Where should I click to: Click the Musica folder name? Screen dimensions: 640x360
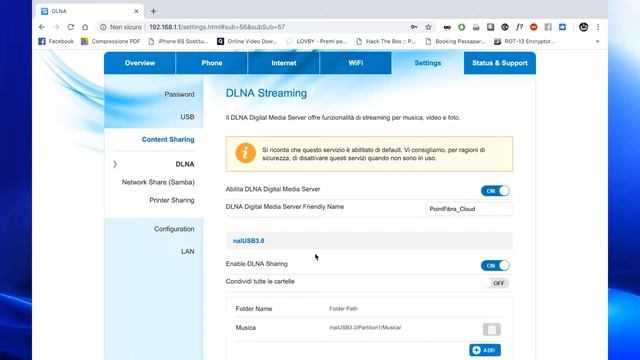(x=246, y=328)
